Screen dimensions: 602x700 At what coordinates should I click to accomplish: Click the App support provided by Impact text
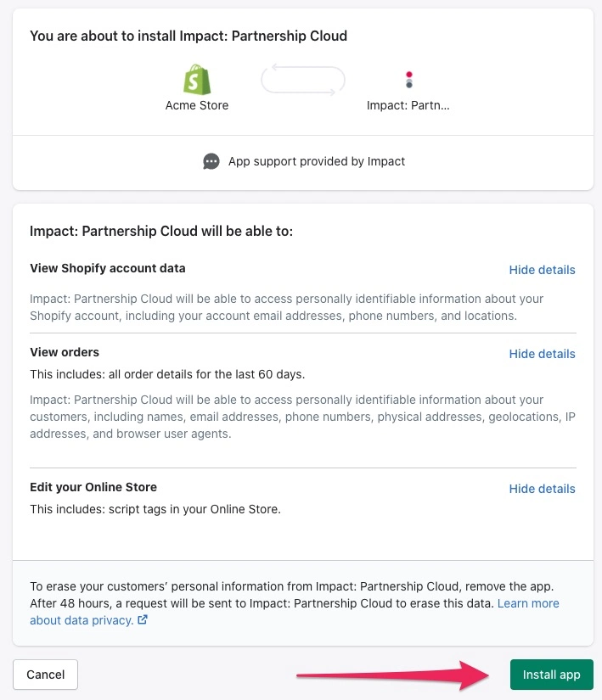[317, 161]
